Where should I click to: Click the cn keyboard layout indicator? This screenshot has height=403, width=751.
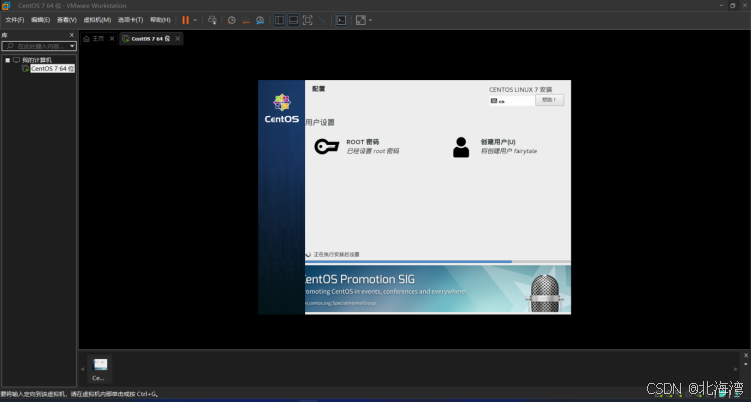click(x=511, y=101)
